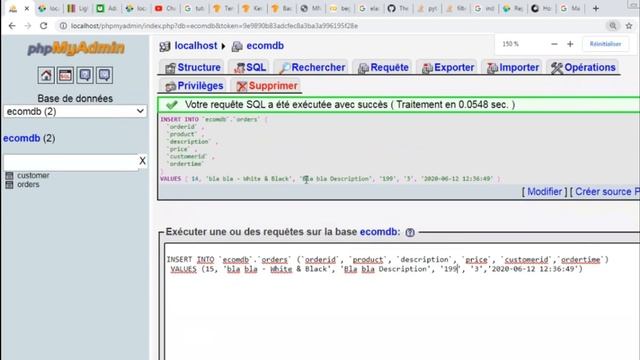Switch to the 'Ho' browser tab
The height and width of the screenshot is (360, 640).
click(x=542, y=8)
